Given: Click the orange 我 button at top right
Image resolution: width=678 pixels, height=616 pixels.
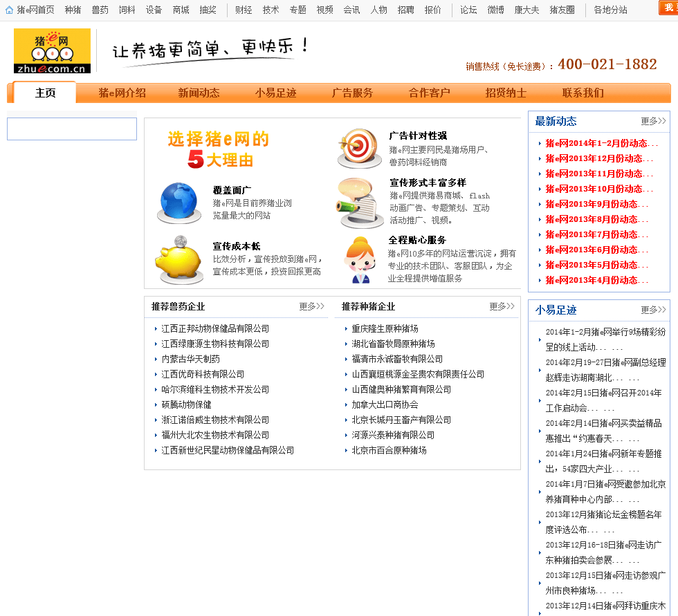Looking at the screenshot, I should (668, 8).
